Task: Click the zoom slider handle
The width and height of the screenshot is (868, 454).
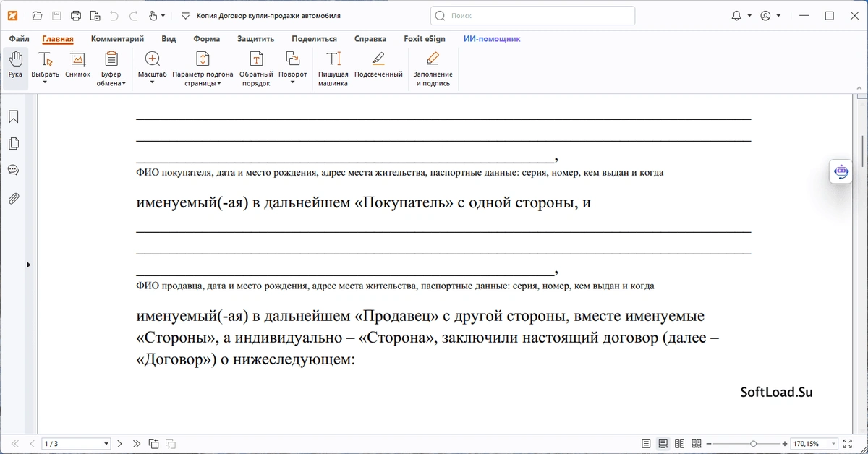Action: coord(754,444)
